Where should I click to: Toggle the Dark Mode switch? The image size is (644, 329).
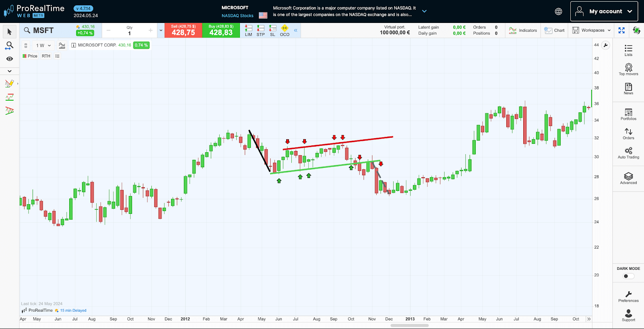(628, 276)
